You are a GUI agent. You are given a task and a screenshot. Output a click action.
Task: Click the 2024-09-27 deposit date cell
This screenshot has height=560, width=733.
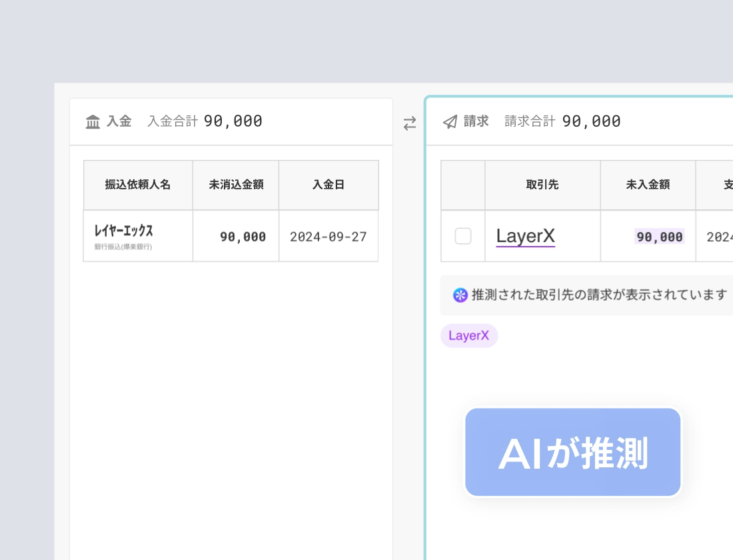(328, 236)
